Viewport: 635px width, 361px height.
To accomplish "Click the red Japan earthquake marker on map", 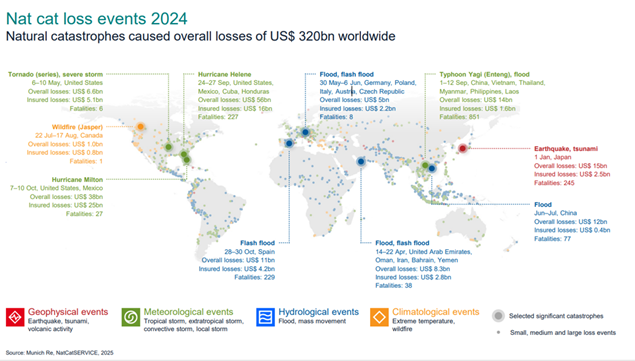I will point(462,148).
